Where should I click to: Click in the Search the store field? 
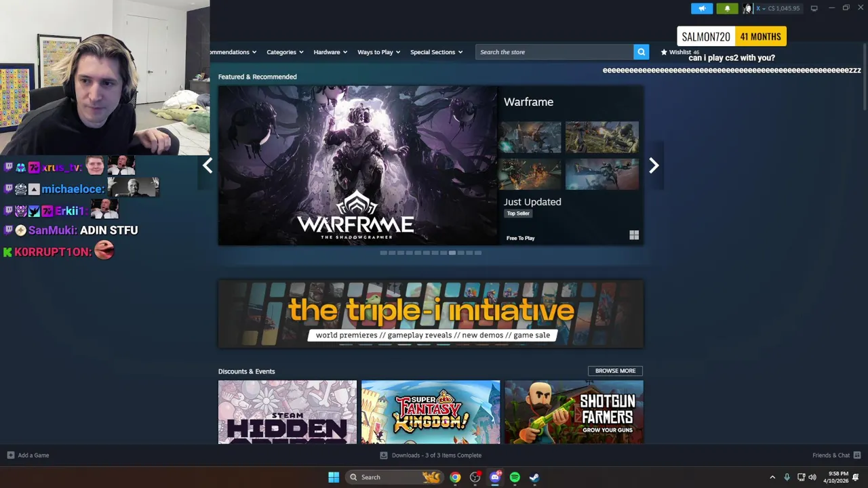pos(555,52)
